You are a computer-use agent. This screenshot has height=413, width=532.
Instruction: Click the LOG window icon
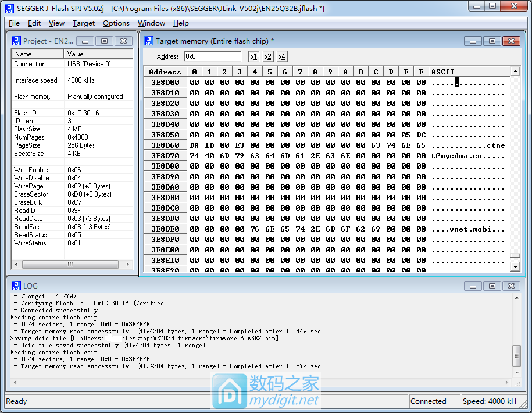point(16,286)
